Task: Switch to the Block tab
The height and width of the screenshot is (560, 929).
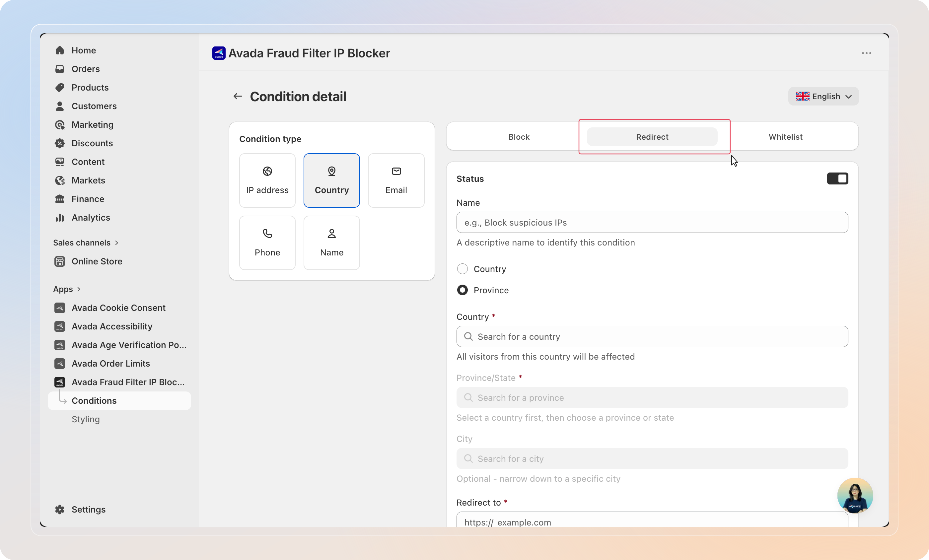Action: (519, 136)
